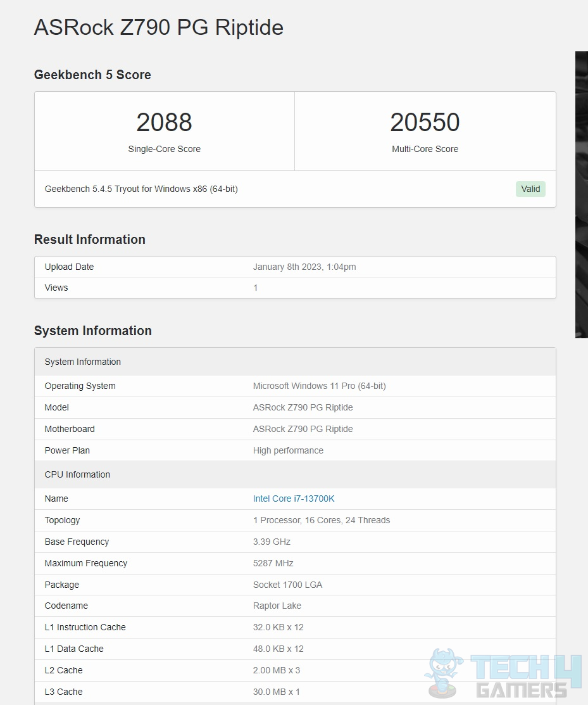Viewport: 588px width, 705px height.
Task: Select the Model value ASRock Z790 PG Riptide
Action: [x=303, y=407]
